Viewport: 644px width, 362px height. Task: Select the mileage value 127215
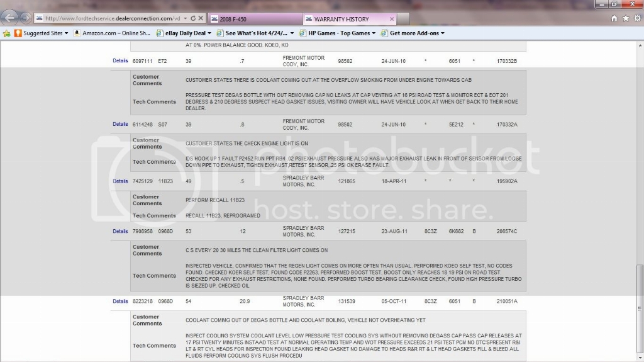347,231
